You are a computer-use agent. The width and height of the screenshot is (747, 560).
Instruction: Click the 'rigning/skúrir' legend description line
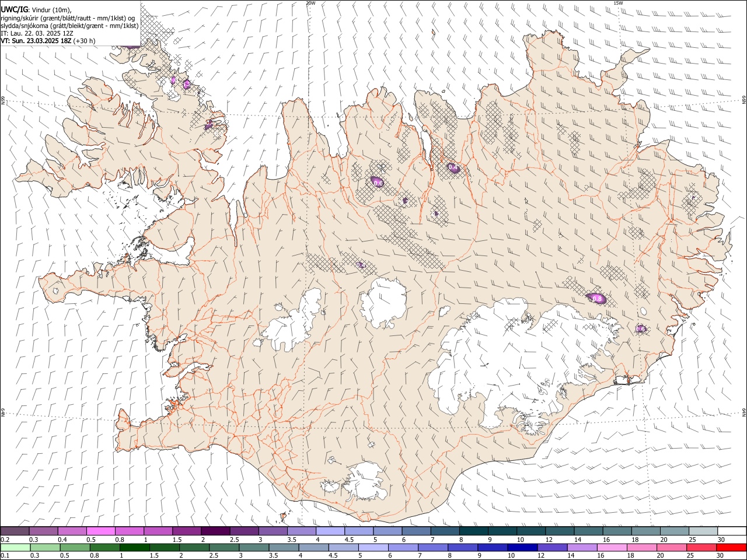(68, 18)
